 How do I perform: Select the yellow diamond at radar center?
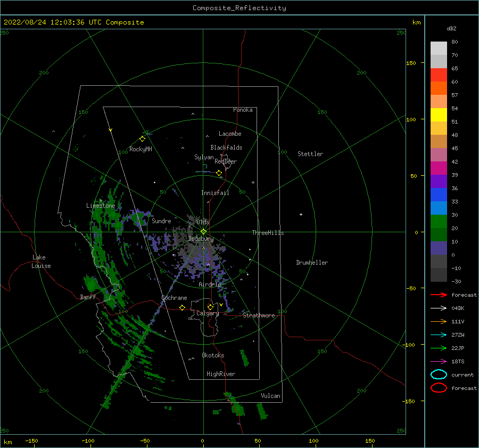pyautogui.click(x=203, y=232)
